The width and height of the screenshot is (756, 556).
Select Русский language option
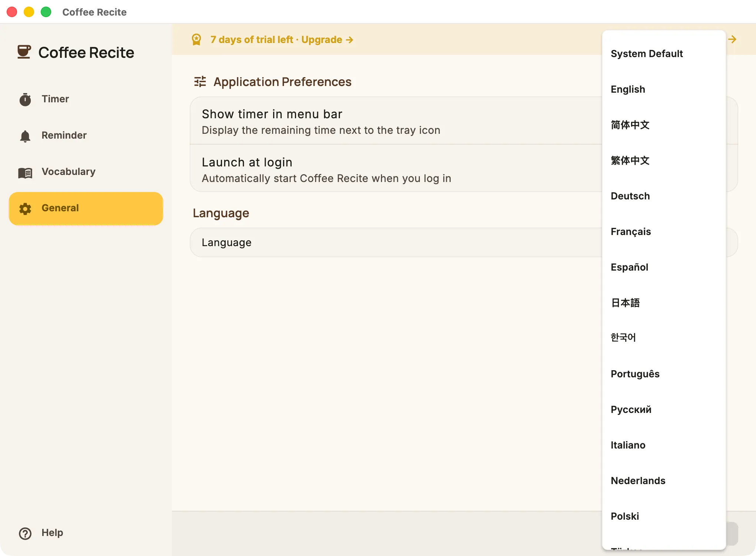coord(664,410)
